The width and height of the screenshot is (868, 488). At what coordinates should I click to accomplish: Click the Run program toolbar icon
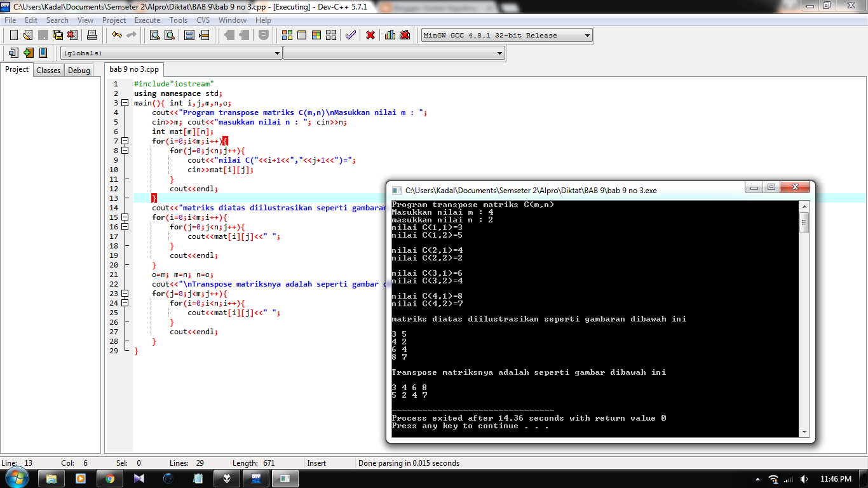(x=302, y=35)
